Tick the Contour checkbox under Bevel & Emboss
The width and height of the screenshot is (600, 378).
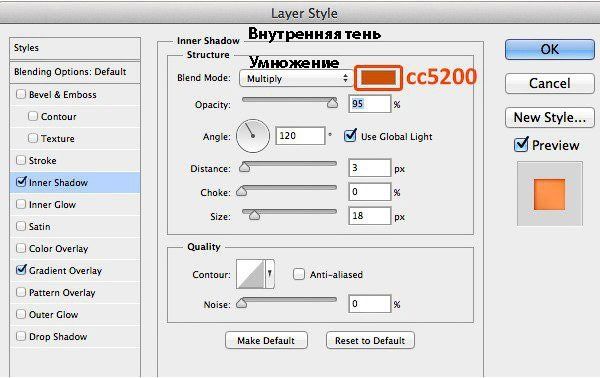33,116
